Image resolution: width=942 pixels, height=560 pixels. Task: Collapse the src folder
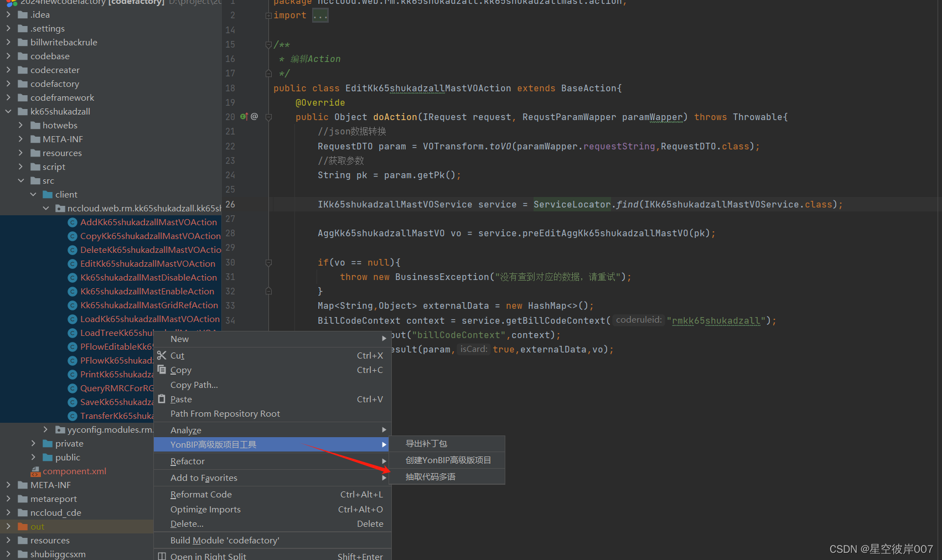click(20, 180)
